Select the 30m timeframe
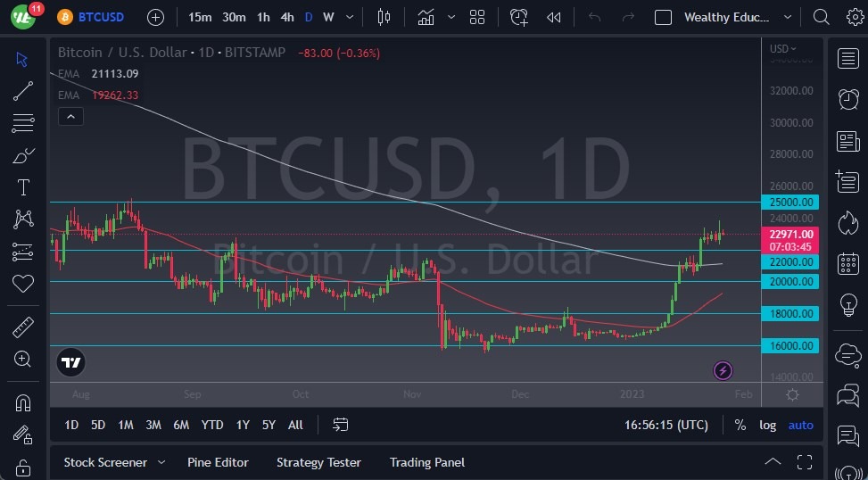868x480 pixels. click(234, 17)
